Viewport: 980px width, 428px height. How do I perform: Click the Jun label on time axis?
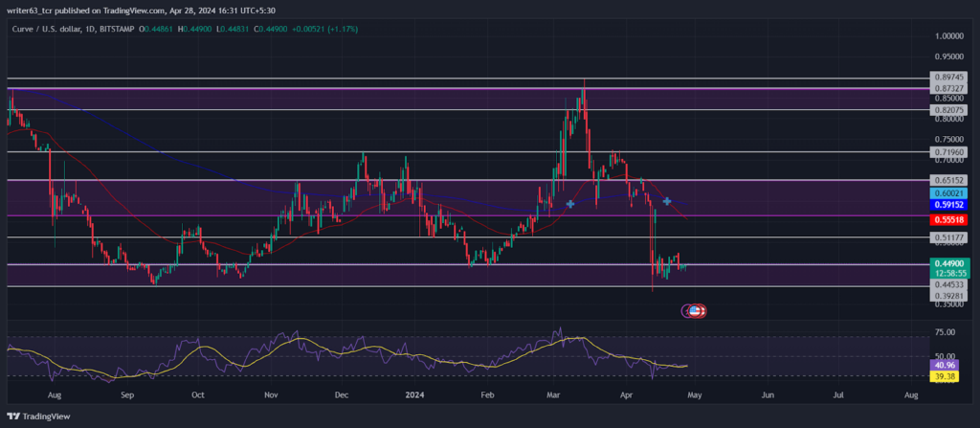coord(768,395)
